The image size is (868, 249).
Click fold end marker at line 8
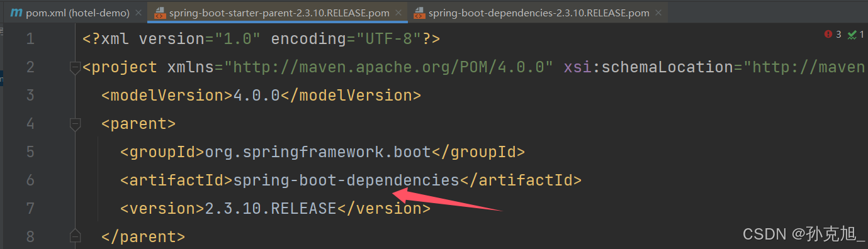[x=76, y=236]
